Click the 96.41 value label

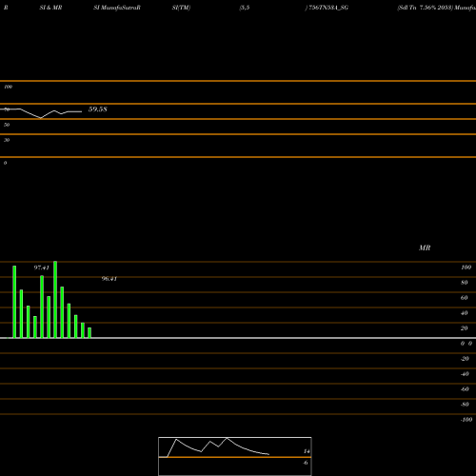(109, 278)
